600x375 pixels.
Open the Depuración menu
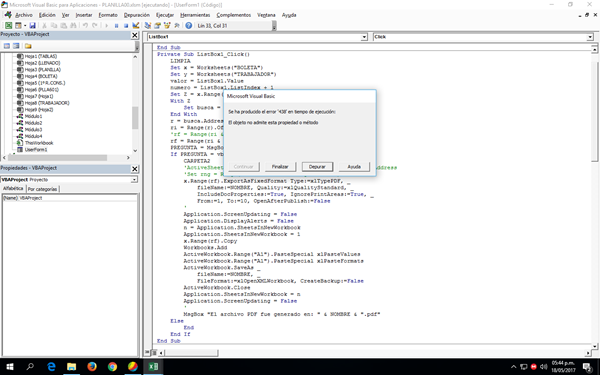pyautogui.click(x=137, y=15)
